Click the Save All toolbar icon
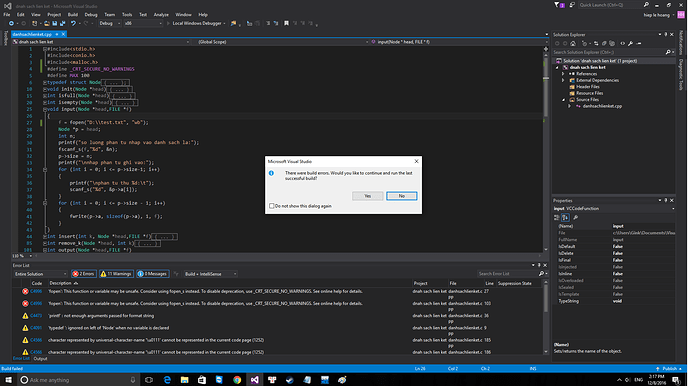Viewport: 690px width, 386px height. 62,23
